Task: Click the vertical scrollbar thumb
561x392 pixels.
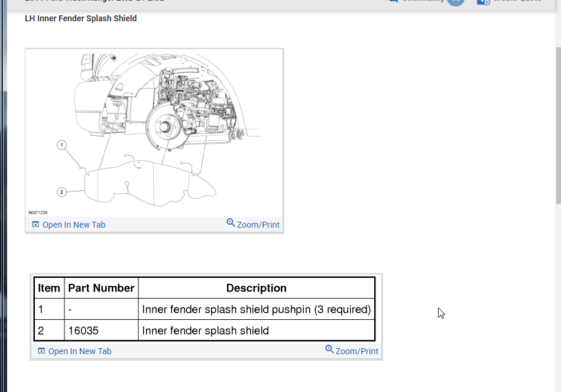Action: (558, 125)
